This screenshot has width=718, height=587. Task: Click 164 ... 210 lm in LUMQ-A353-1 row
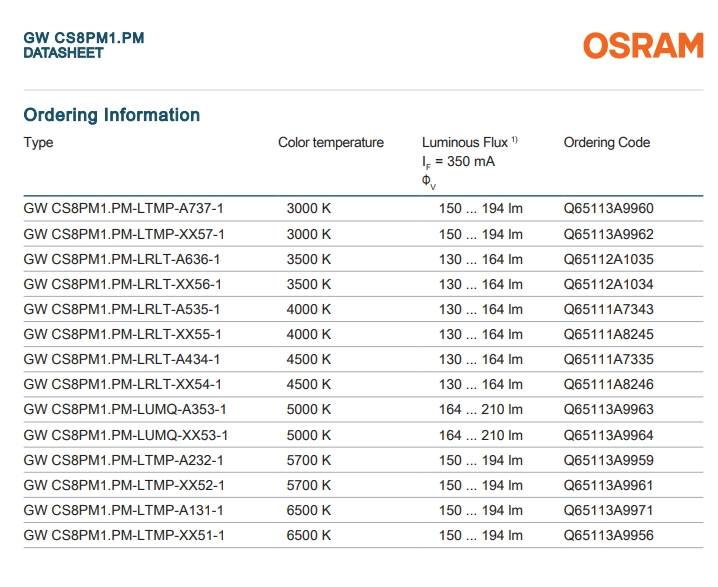click(481, 409)
